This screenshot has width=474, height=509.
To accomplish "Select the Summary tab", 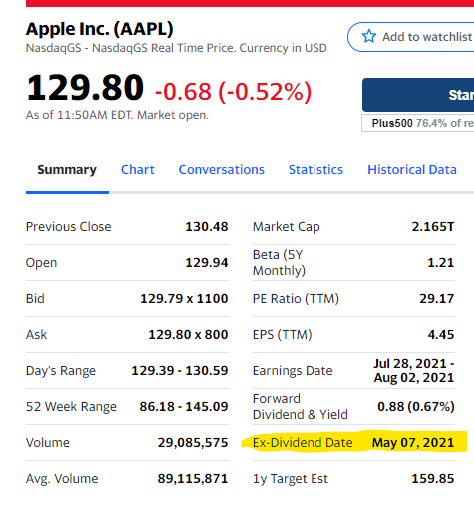I will point(67,170).
